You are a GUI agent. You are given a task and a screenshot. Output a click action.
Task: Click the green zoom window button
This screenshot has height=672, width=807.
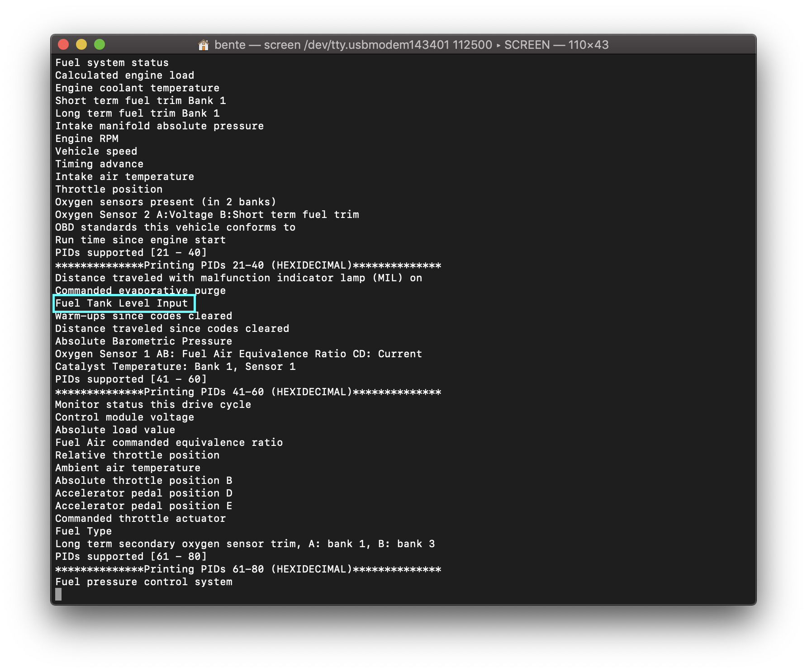100,44
